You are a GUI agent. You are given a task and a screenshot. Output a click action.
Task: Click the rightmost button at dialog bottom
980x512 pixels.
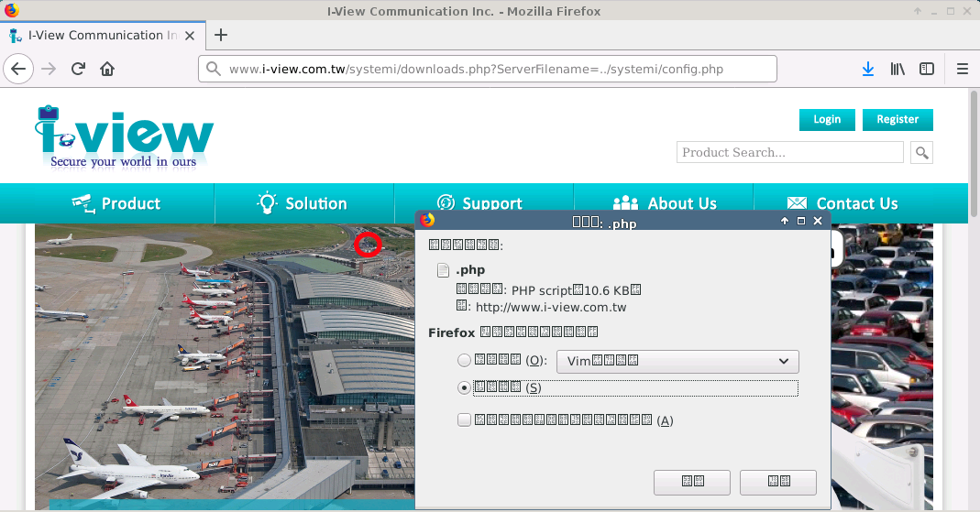[778, 482]
